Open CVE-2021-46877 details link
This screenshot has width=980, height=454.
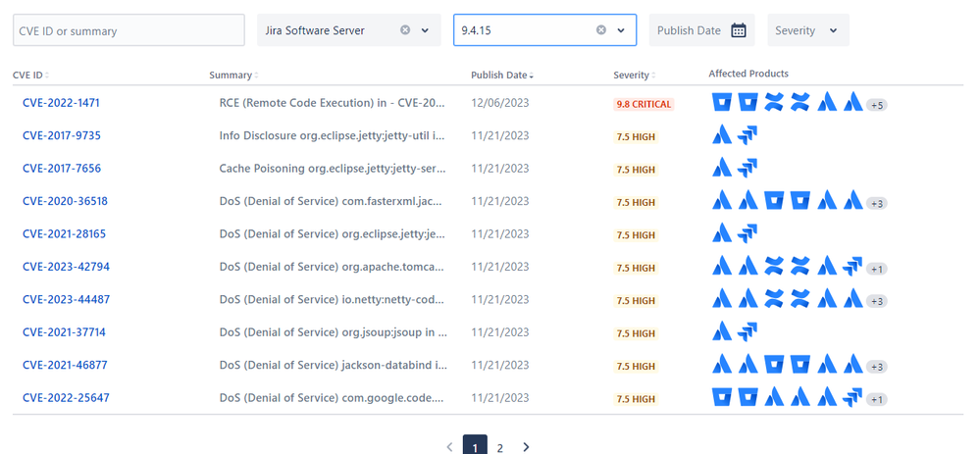point(65,365)
